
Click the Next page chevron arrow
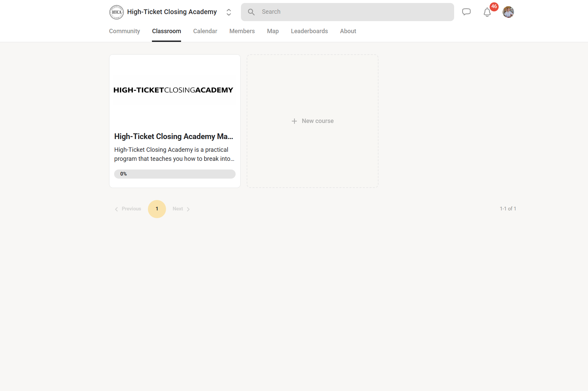coord(188,209)
